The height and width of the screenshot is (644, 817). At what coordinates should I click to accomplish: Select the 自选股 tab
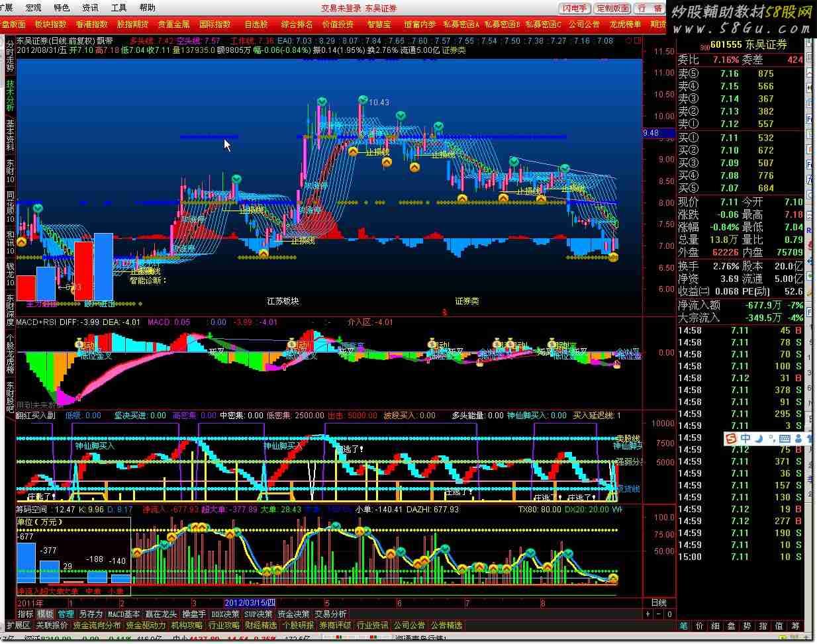coord(256,24)
